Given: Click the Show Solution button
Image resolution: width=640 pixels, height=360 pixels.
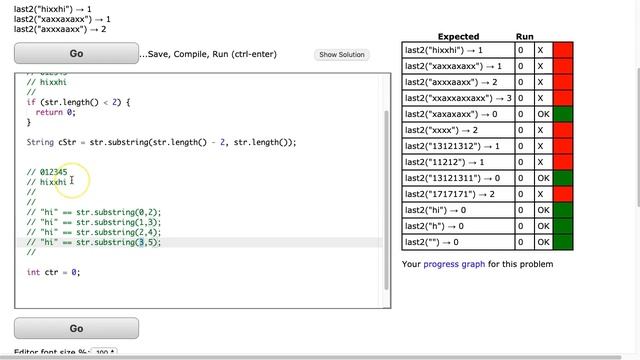Looking at the screenshot, I should (x=342, y=54).
